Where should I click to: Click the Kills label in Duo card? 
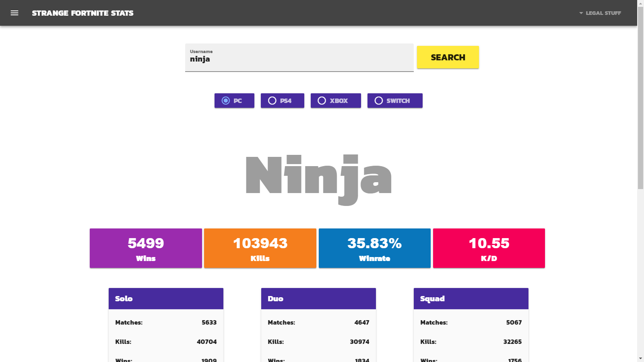[276, 342]
